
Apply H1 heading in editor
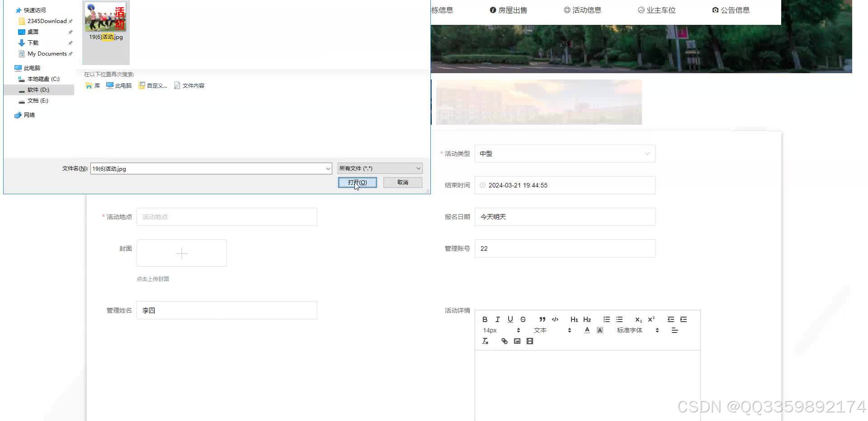pyautogui.click(x=574, y=319)
